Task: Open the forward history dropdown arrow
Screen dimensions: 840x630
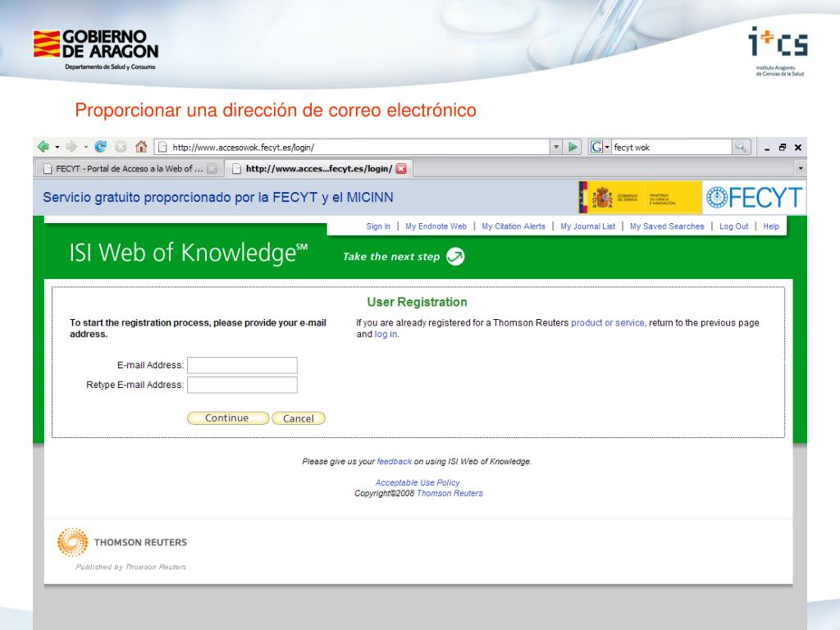Action: click(x=85, y=147)
